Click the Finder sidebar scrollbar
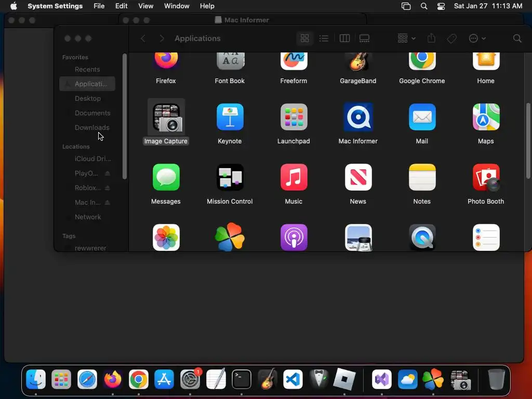 (x=125, y=116)
